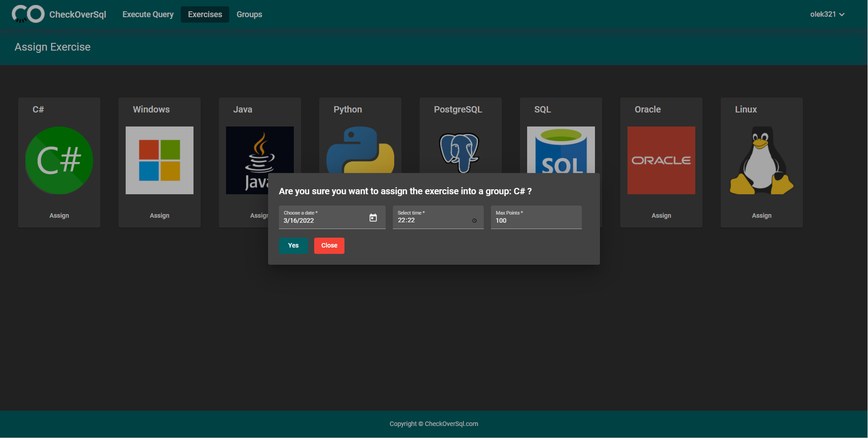This screenshot has height=440, width=868.
Task: Click the Oracle logo on its card
Action: (x=661, y=160)
